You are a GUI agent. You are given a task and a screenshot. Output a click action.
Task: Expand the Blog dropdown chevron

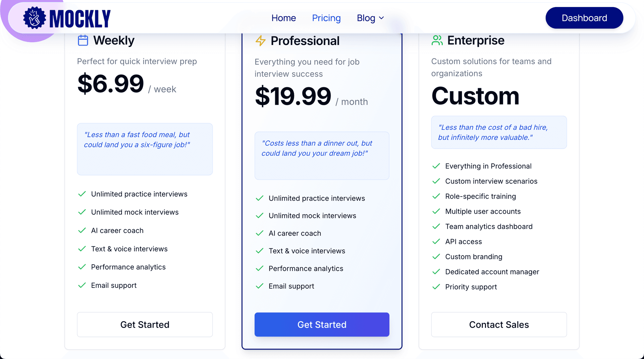tap(381, 18)
